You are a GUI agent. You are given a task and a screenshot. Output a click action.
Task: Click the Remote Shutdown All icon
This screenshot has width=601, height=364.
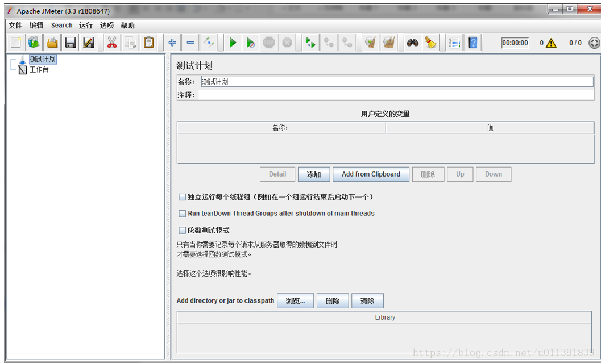pyautogui.click(x=347, y=43)
